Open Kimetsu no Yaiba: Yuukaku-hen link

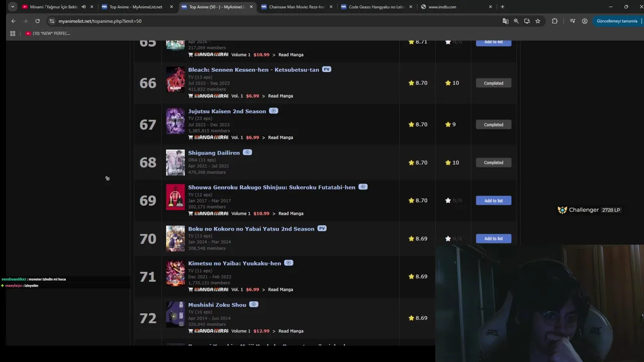(234, 263)
